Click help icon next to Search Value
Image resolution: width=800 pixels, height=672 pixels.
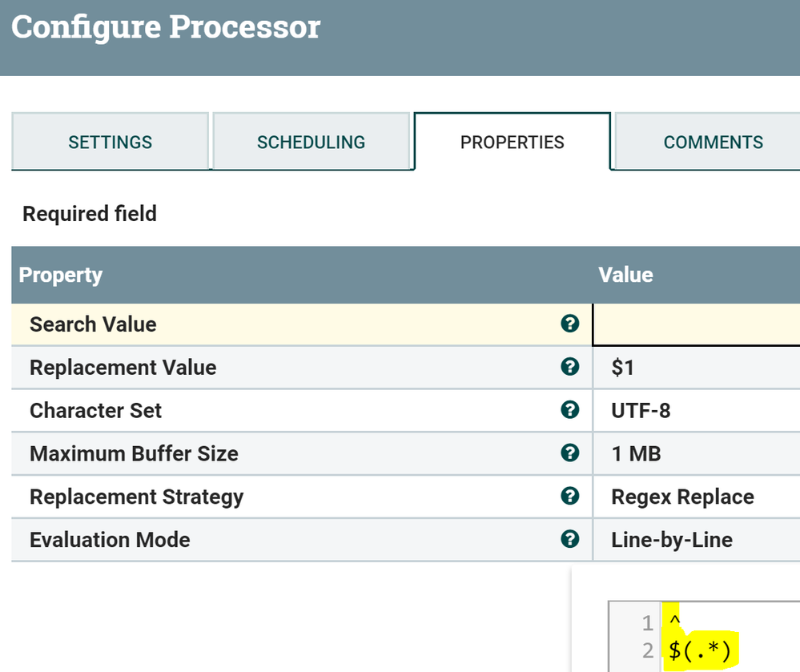(x=569, y=324)
